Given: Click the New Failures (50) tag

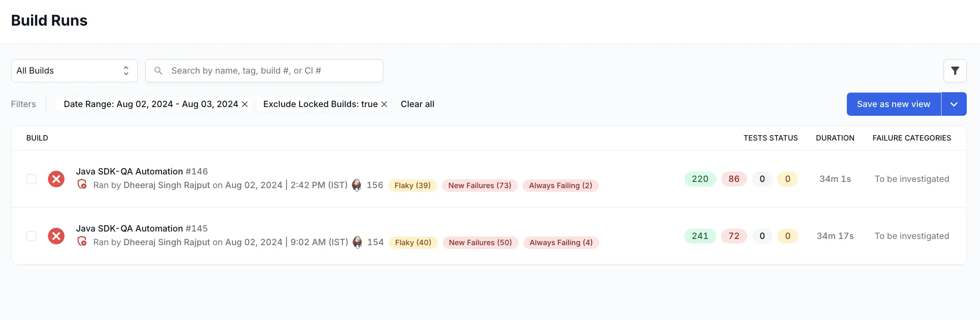Looking at the screenshot, I should coord(480,243).
